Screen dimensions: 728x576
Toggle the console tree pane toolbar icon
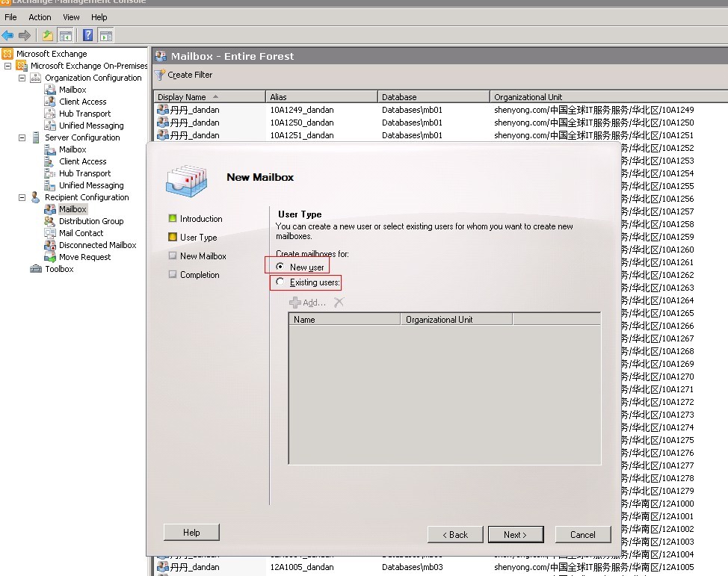66,35
